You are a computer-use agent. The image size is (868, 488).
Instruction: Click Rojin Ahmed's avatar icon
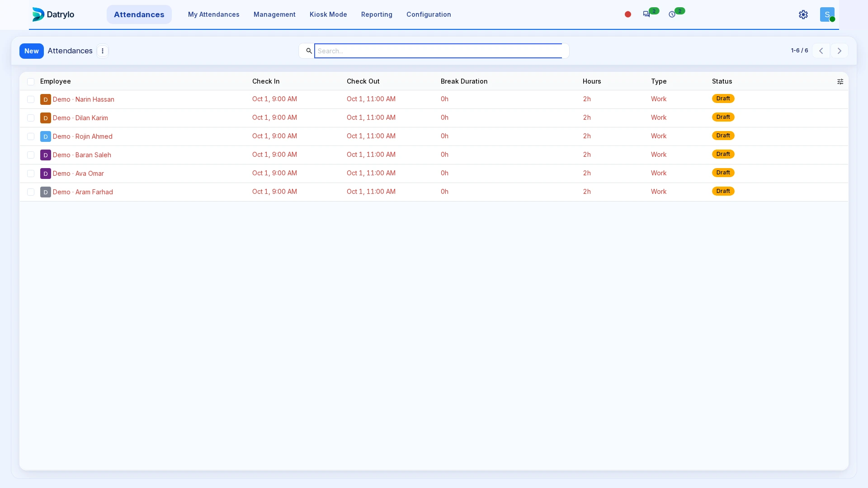pyautogui.click(x=46, y=136)
